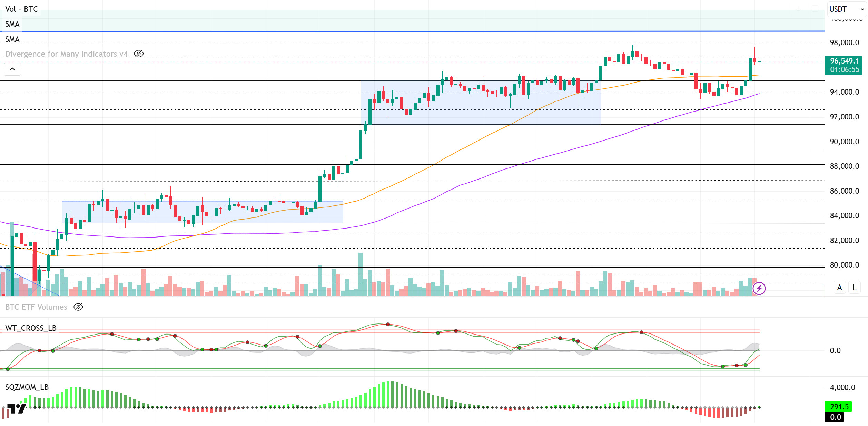This screenshot has width=868, height=426.
Task: Click the 92,000.0 price axis label
Action: point(845,117)
